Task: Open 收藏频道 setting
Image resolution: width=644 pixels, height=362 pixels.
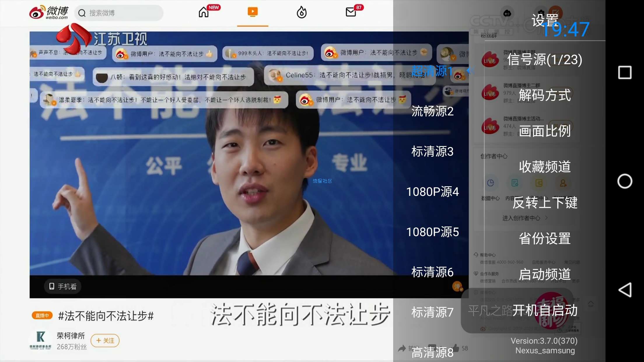Action: click(x=545, y=167)
